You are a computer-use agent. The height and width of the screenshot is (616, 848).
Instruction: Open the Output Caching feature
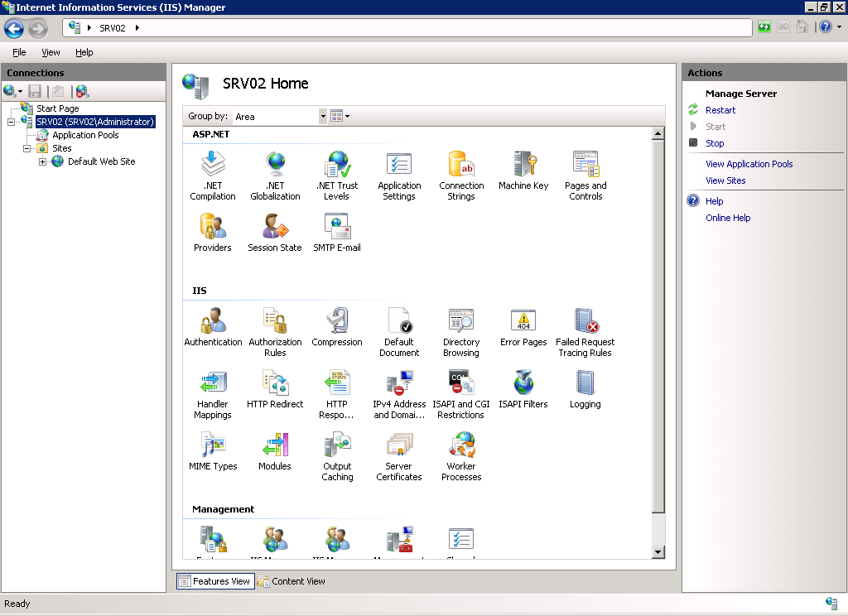click(x=337, y=456)
